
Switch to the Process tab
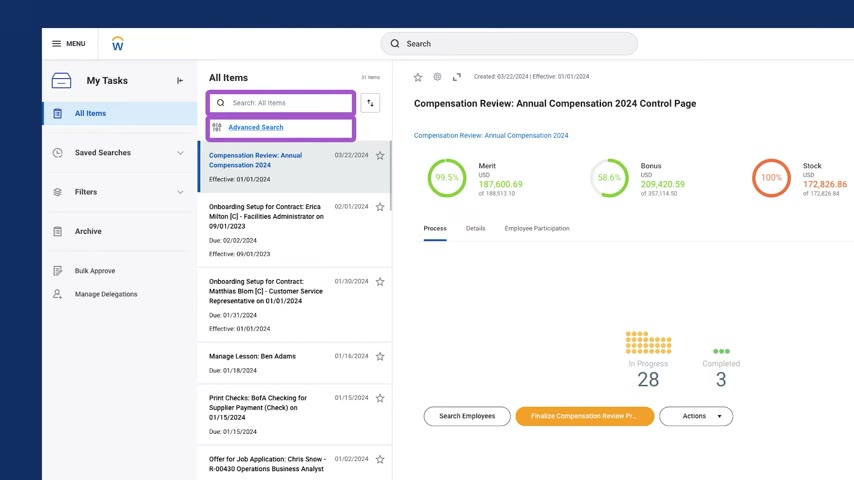[x=435, y=228]
